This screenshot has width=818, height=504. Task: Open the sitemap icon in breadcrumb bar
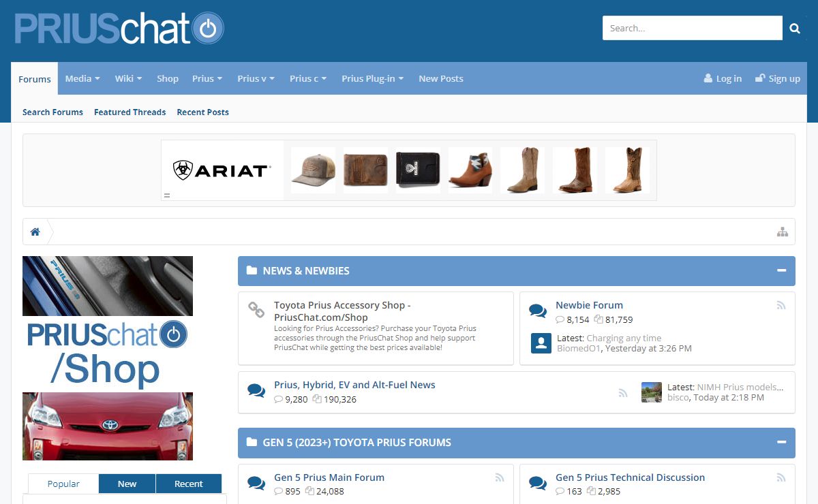(783, 232)
